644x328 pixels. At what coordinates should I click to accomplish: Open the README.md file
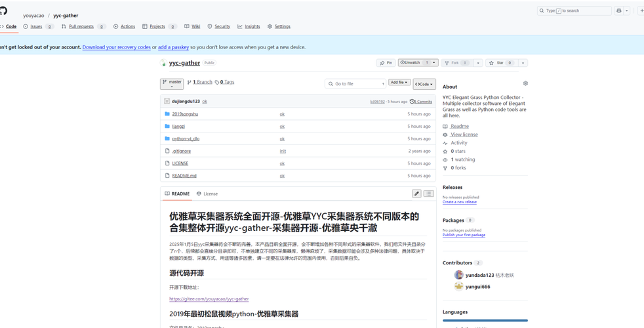(x=184, y=176)
